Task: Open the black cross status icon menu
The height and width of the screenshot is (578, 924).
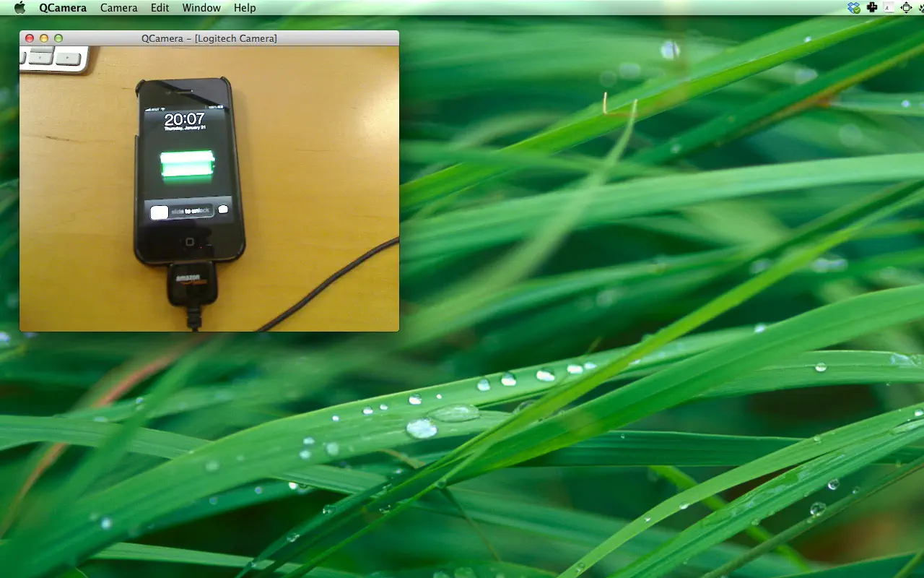Action: [872, 7]
